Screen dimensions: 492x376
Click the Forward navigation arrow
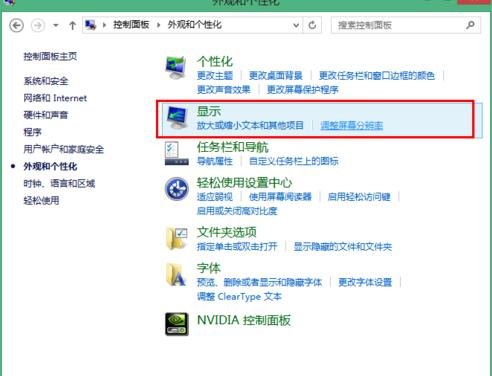coord(38,25)
